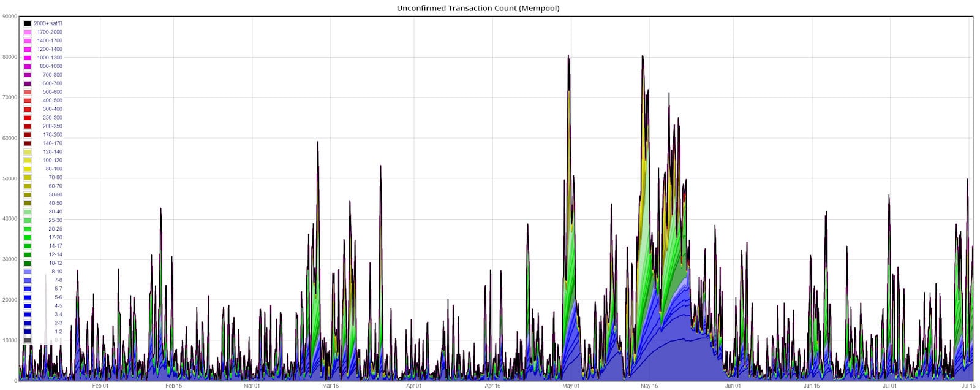This screenshot has width=980, height=390.
Task: Click the black 2000+ sat/B legend swatch
Action: [x=28, y=23]
